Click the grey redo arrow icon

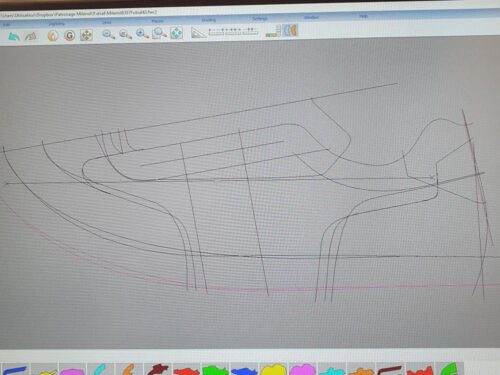[31, 36]
